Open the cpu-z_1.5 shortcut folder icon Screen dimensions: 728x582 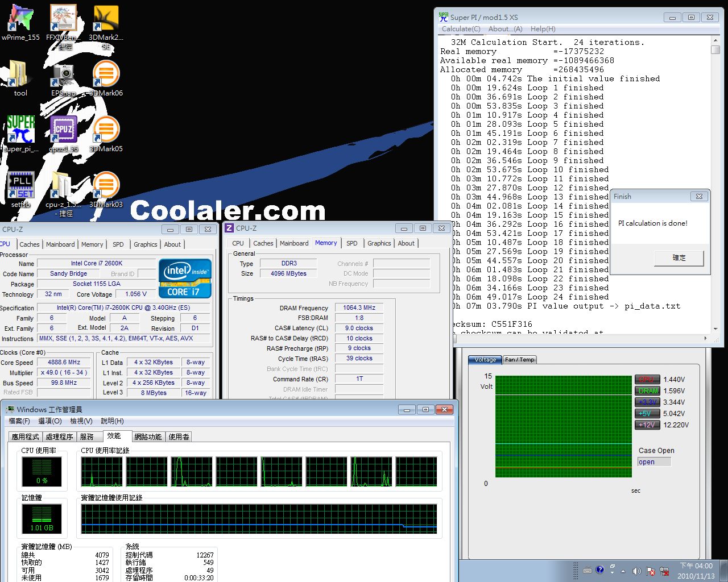[x=64, y=194]
